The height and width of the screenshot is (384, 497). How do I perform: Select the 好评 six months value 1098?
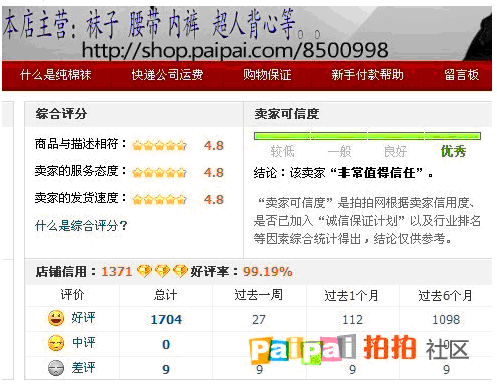pyautogui.click(x=446, y=320)
